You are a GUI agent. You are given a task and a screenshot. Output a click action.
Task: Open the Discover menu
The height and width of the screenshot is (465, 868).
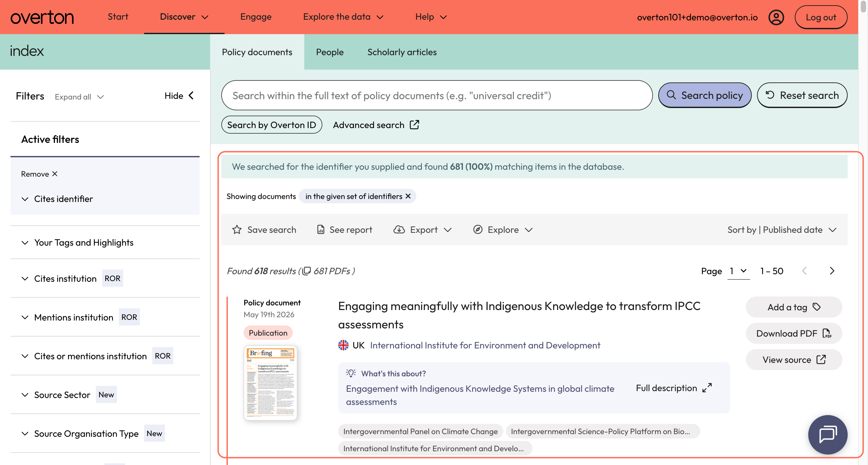tap(184, 17)
